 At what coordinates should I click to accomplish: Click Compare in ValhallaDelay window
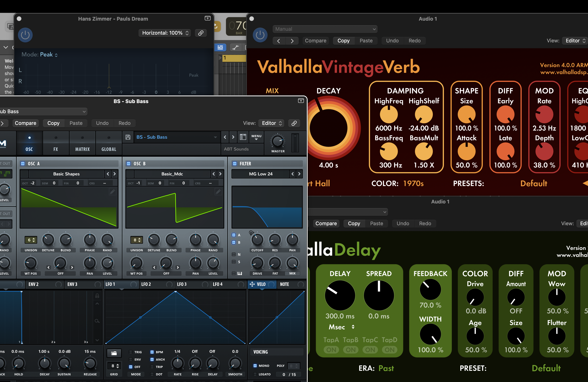326,224
